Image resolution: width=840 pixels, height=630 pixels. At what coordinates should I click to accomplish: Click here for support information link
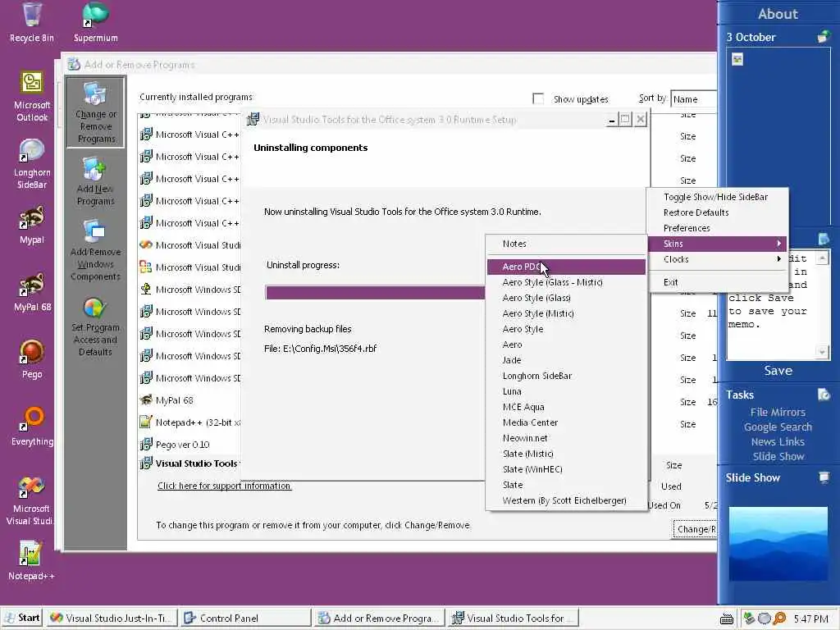pyautogui.click(x=225, y=486)
